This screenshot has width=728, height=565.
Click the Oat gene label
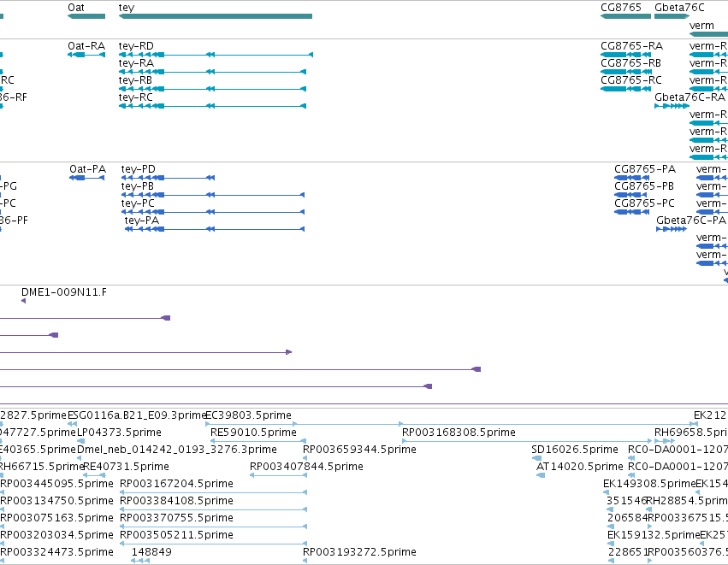tap(76, 8)
